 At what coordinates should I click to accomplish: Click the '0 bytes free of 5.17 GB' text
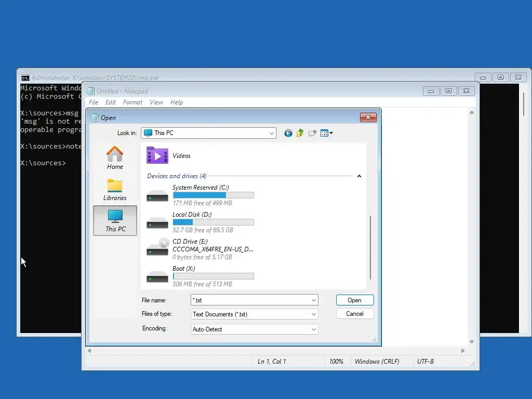(202, 257)
